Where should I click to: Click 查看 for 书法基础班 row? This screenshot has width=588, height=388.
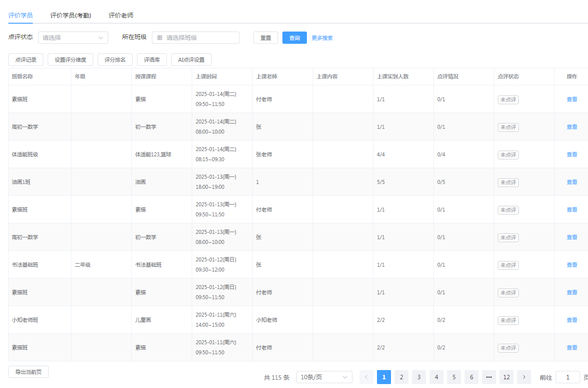point(572,265)
